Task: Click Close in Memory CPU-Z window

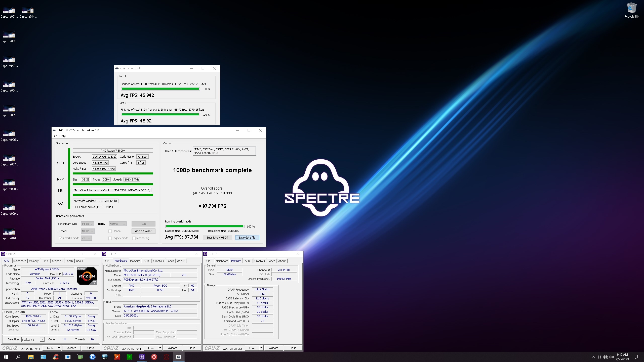Action: pyautogui.click(x=293, y=348)
